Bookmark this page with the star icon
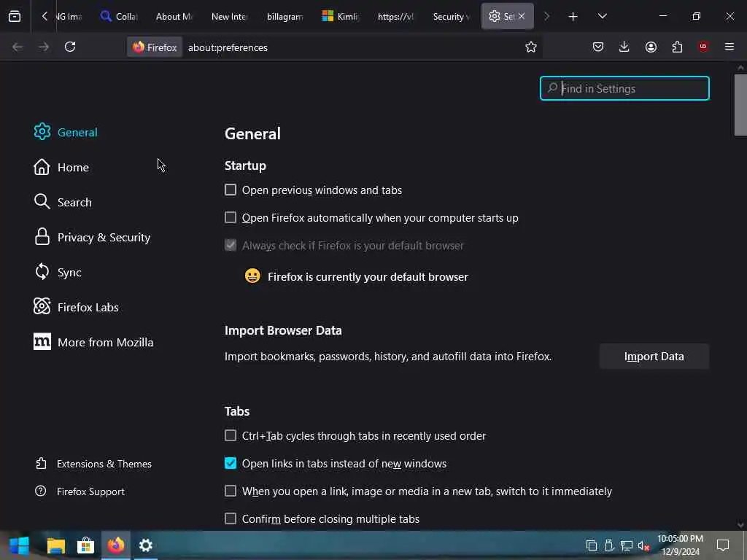 pos(531,47)
